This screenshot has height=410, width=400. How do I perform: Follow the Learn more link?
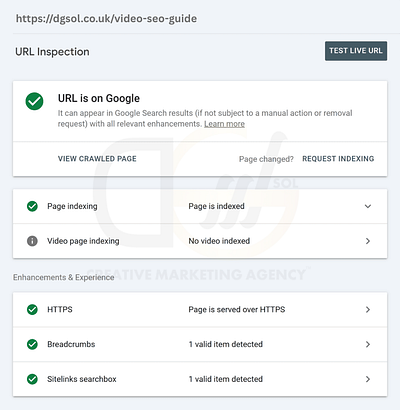coord(224,124)
